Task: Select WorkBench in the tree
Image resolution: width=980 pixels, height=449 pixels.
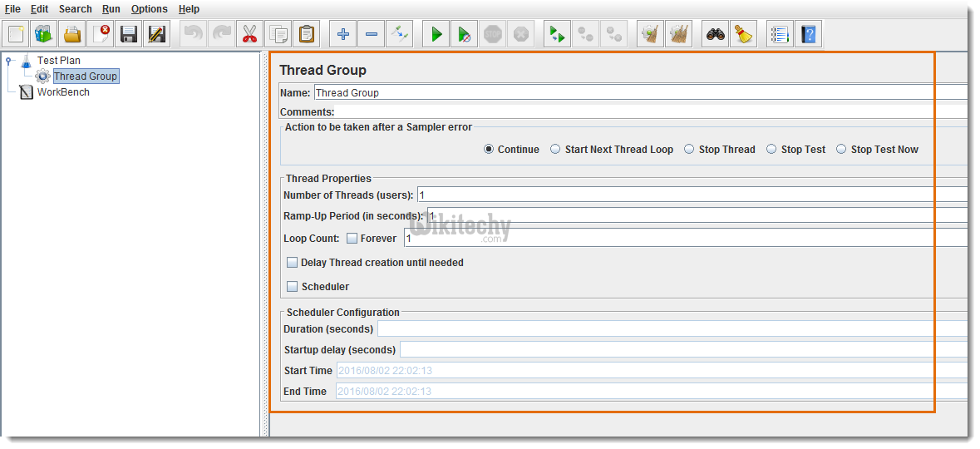Action: click(63, 92)
